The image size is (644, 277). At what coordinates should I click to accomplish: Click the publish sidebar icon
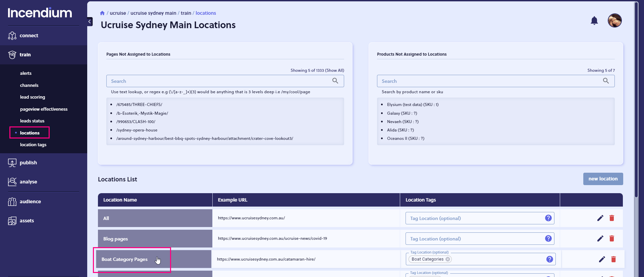click(x=12, y=163)
